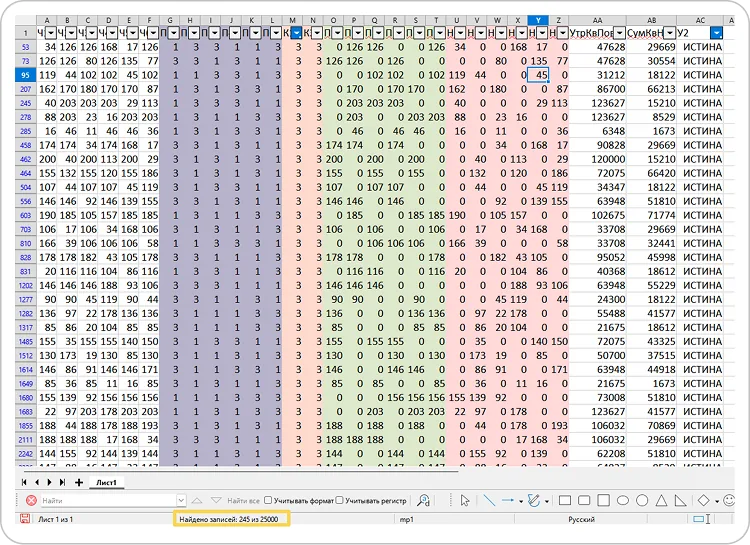Click the find next down arrow

pos(216,501)
